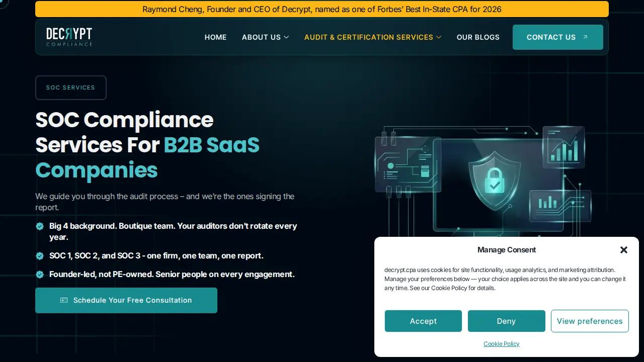Click the arrow icon on Contact Us
This screenshot has width=644, height=362.
click(x=585, y=37)
